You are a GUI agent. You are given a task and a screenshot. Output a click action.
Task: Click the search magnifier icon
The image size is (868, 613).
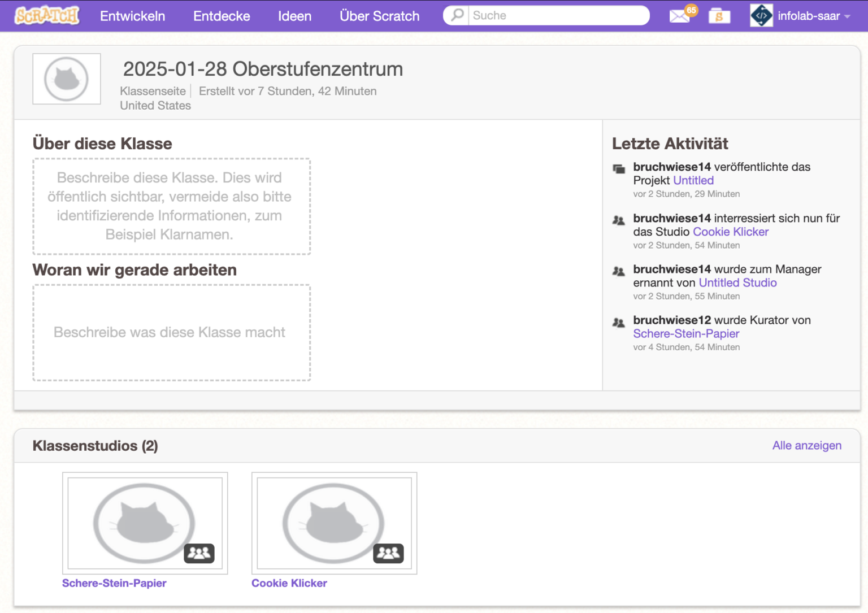(x=457, y=15)
